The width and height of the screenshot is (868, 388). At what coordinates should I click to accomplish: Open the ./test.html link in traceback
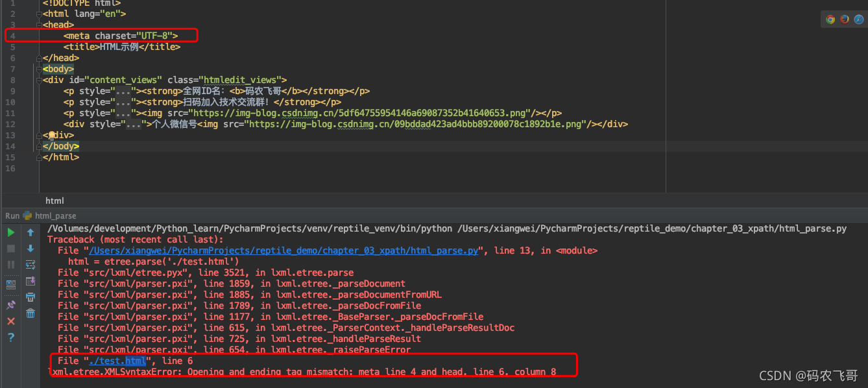117,361
